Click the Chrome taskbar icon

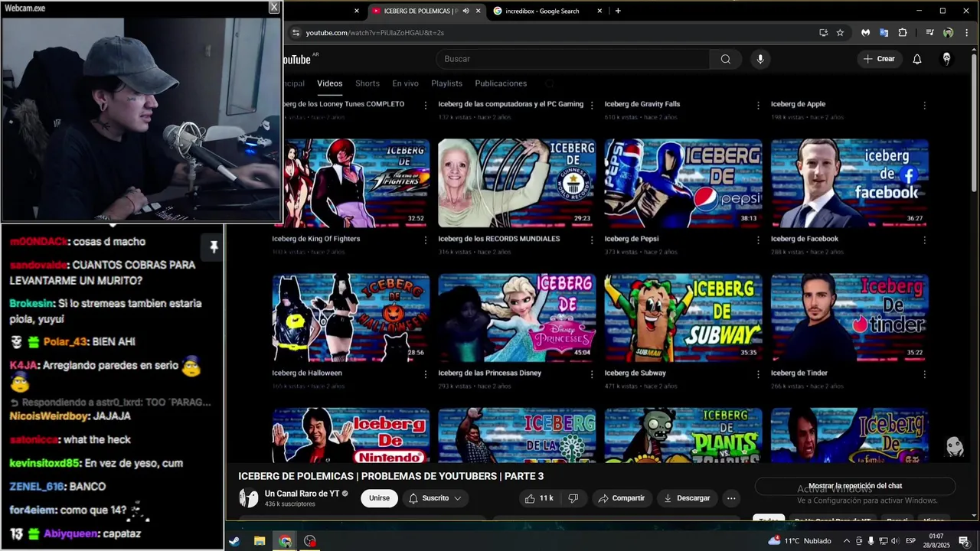click(x=285, y=541)
